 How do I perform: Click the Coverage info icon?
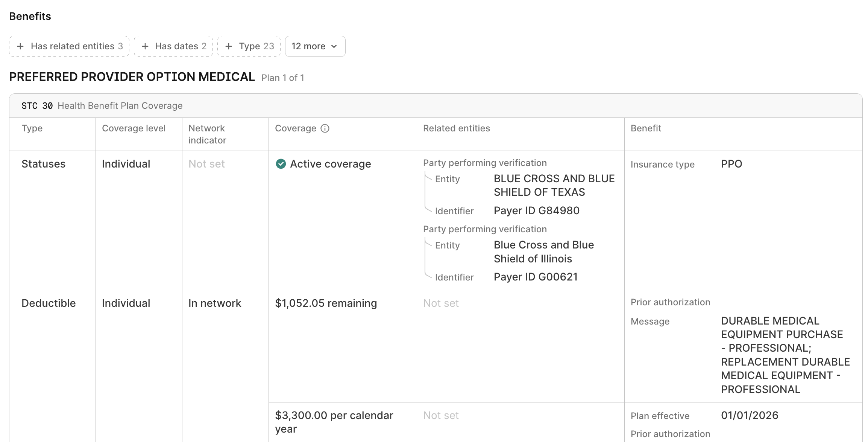pos(325,128)
